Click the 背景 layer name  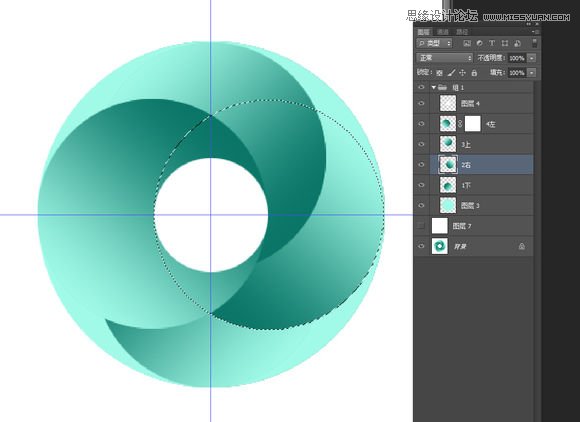460,246
